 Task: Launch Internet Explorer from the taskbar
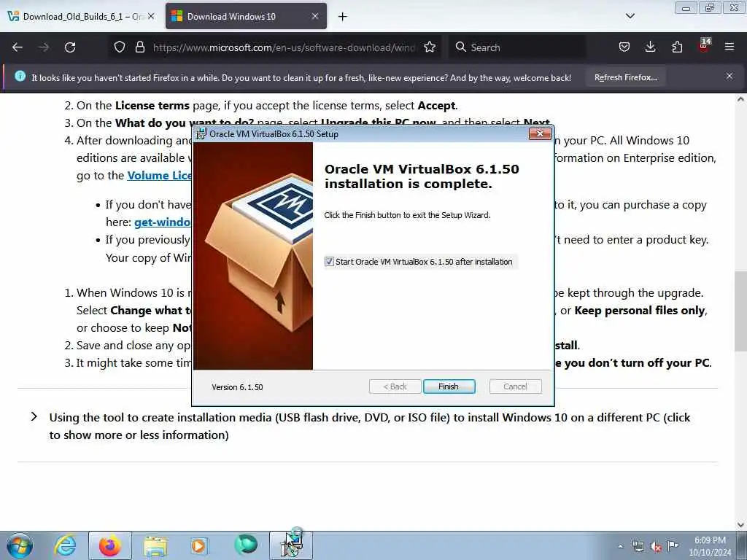[x=65, y=545]
